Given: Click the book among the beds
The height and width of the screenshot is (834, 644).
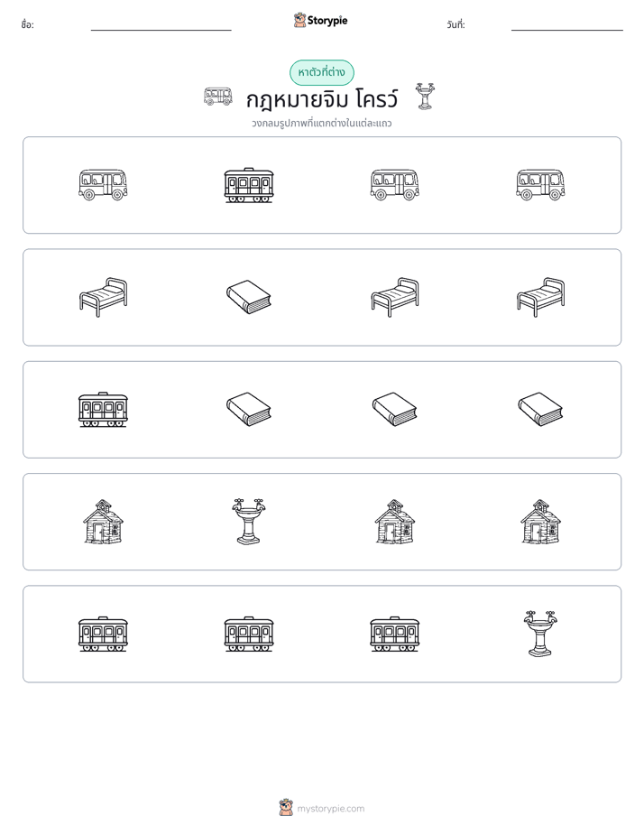Looking at the screenshot, I should [249, 297].
